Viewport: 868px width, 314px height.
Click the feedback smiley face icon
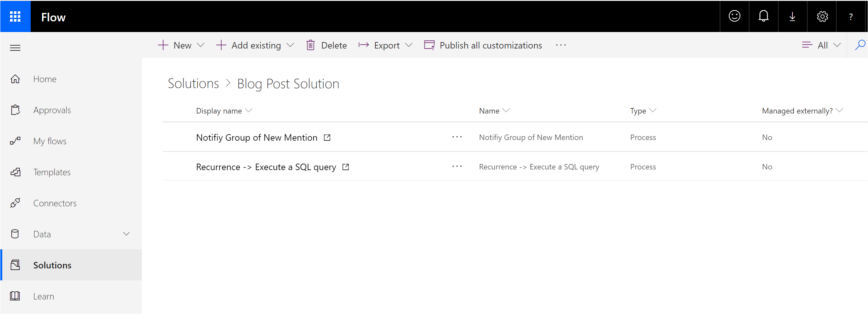pyautogui.click(x=734, y=16)
